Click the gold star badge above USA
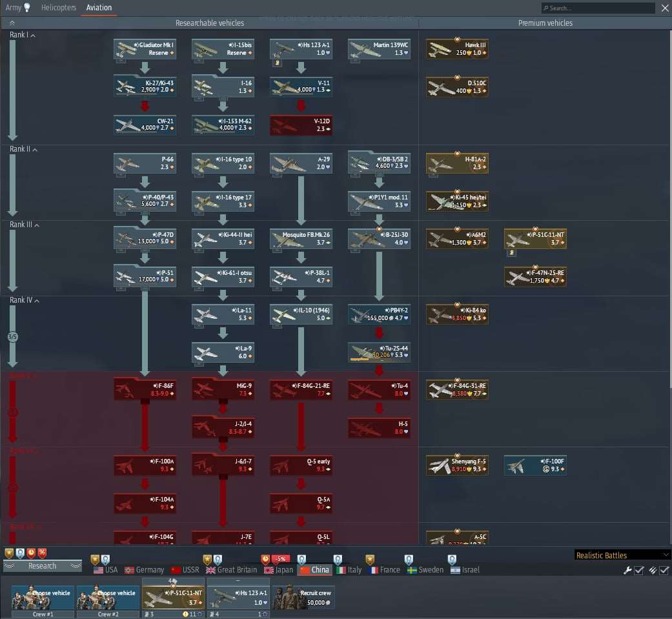The image size is (672, 619). click(95, 560)
